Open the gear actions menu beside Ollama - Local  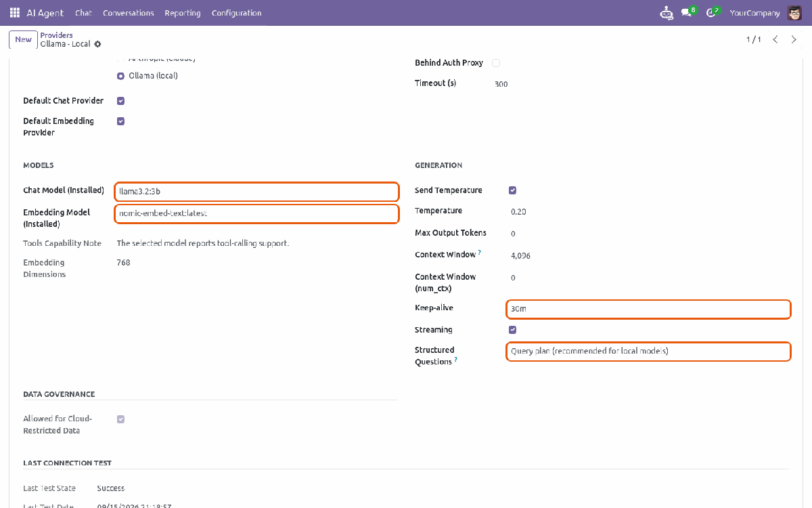[x=97, y=44]
